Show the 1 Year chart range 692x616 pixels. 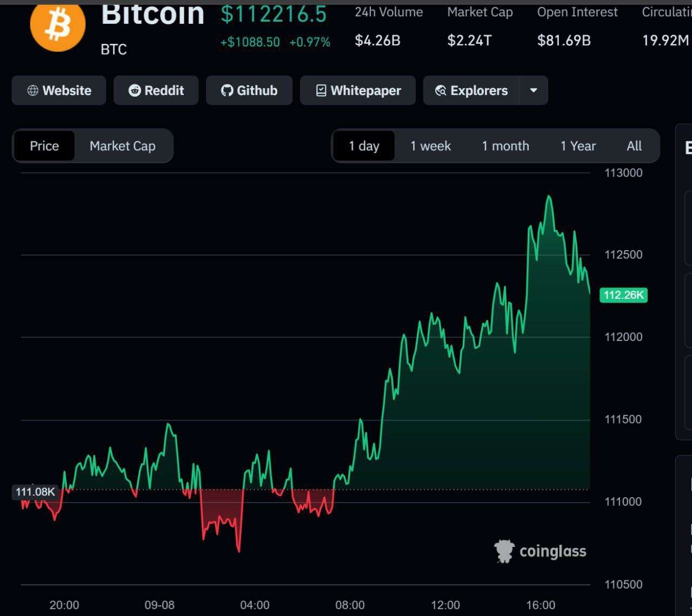578,146
